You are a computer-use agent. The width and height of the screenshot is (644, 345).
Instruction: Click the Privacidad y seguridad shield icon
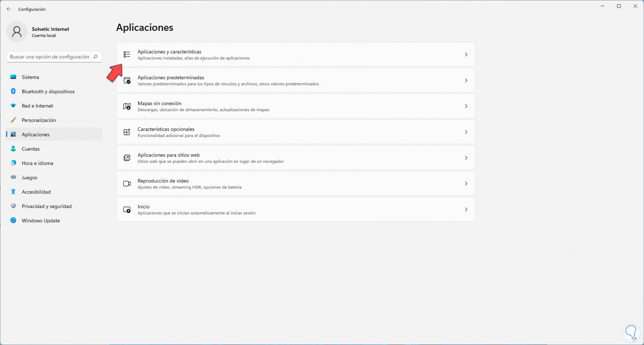click(x=13, y=206)
